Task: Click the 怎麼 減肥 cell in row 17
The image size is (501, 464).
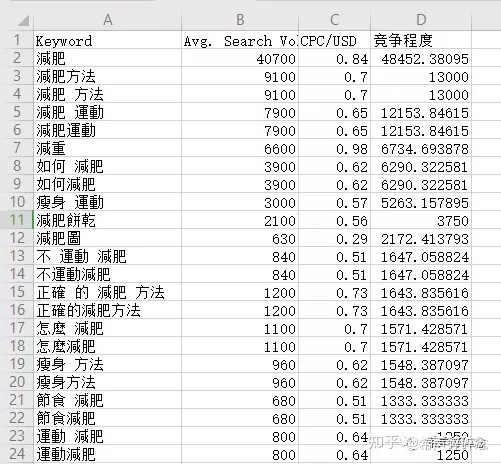Action: [107, 328]
